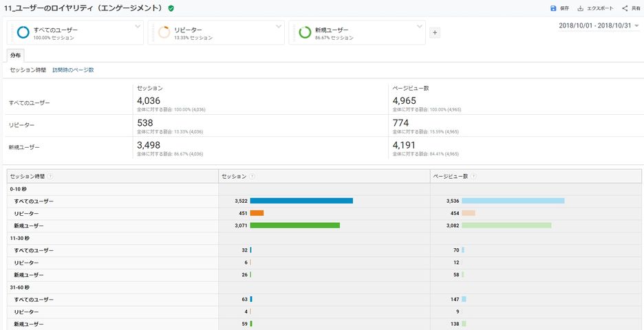This screenshot has width=644, height=330.
Task: Click the orange ring of リピーター segment
Action: pyautogui.click(x=164, y=32)
